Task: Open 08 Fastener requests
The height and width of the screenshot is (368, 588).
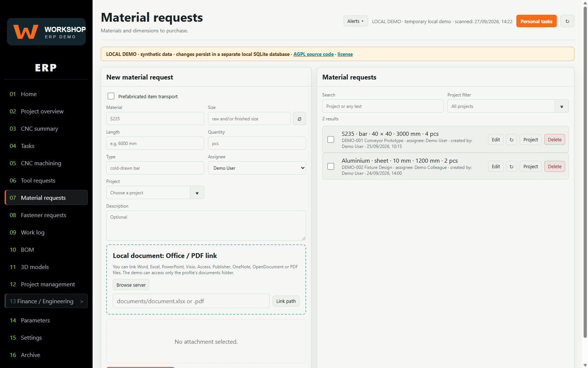Action: pos(46,215)
